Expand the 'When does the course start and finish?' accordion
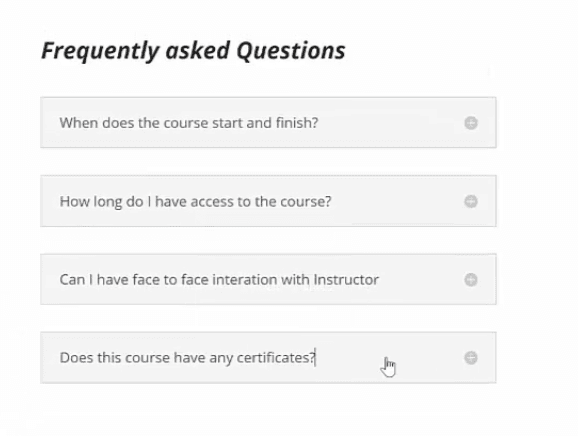Image resolution: width=578 pixels, height=436 pixels. click(x=268, y=122)
